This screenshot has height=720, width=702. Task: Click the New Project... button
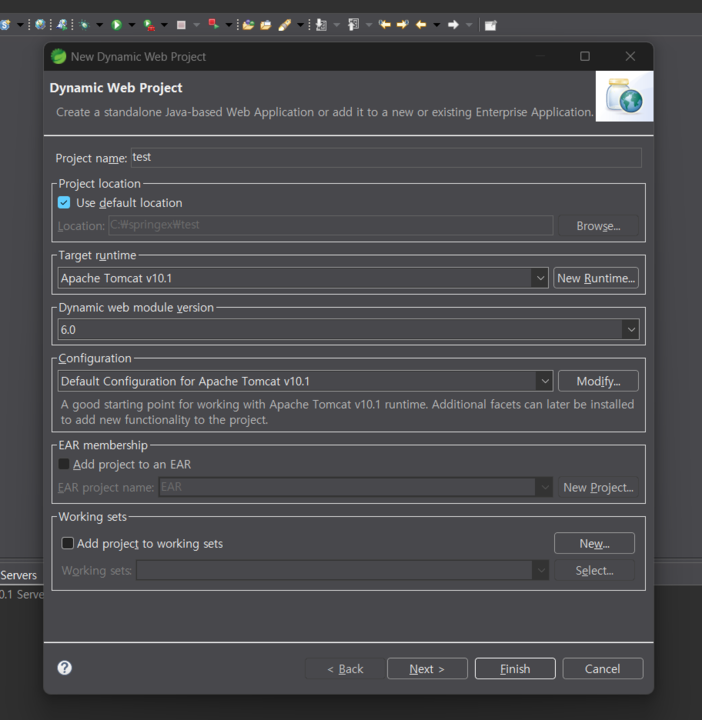598,487
